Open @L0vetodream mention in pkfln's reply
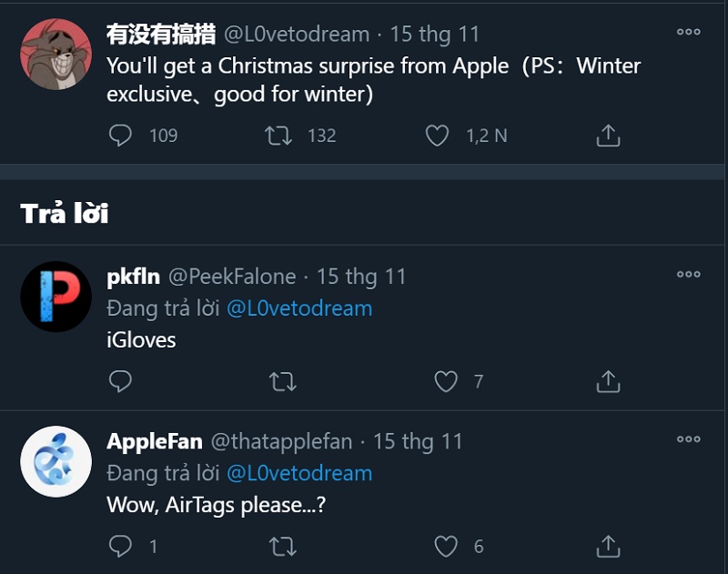 coord(298,308)
